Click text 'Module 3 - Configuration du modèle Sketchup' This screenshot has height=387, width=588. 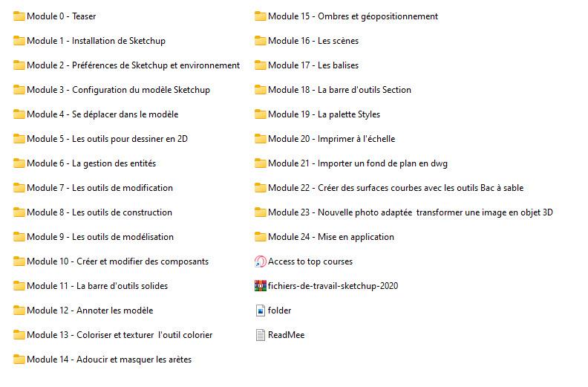[x=118, y=90]
